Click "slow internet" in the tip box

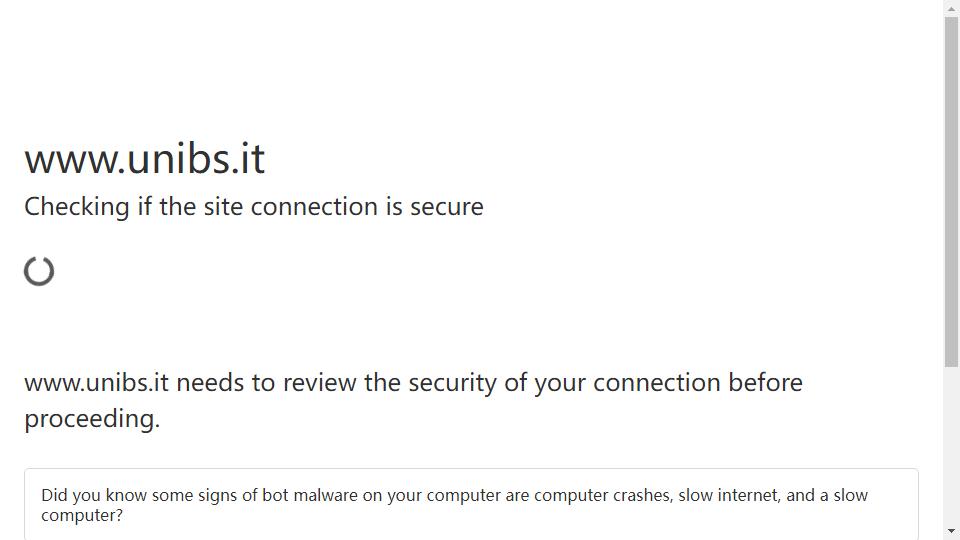click(728, 495)
